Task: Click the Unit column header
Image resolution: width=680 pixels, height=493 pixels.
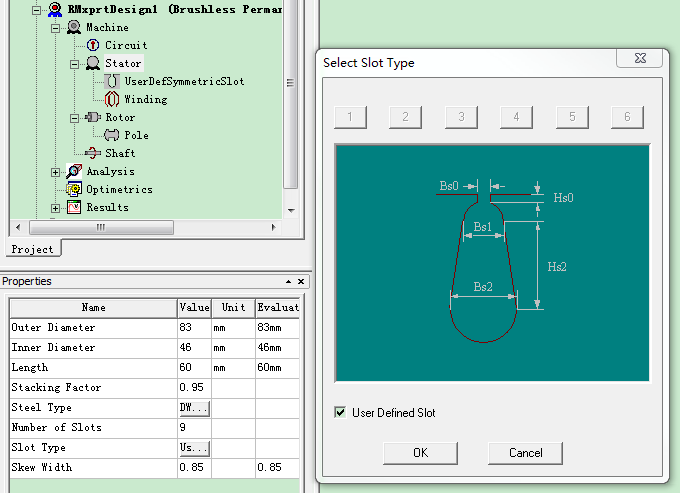Action: point(233,308)
